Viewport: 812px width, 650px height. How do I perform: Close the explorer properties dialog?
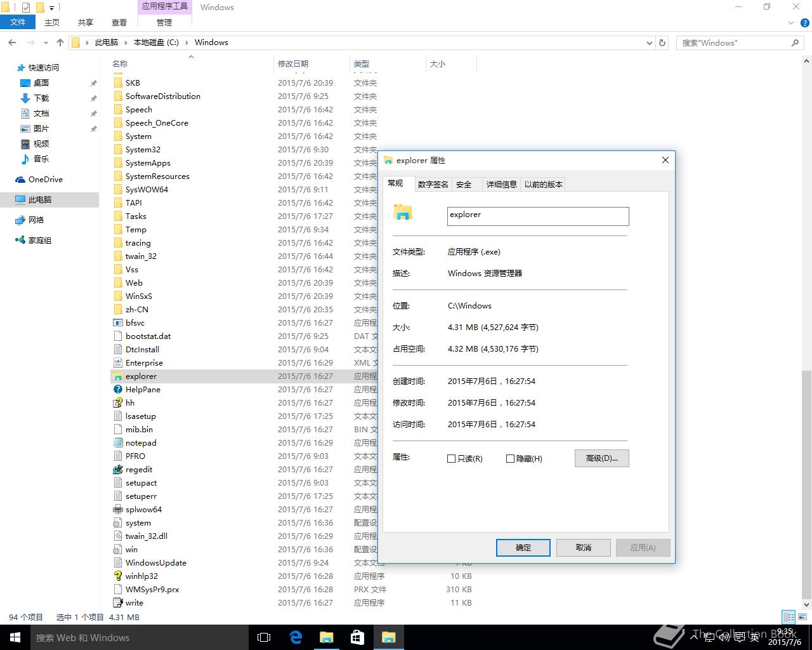click(x=665, y=160)
